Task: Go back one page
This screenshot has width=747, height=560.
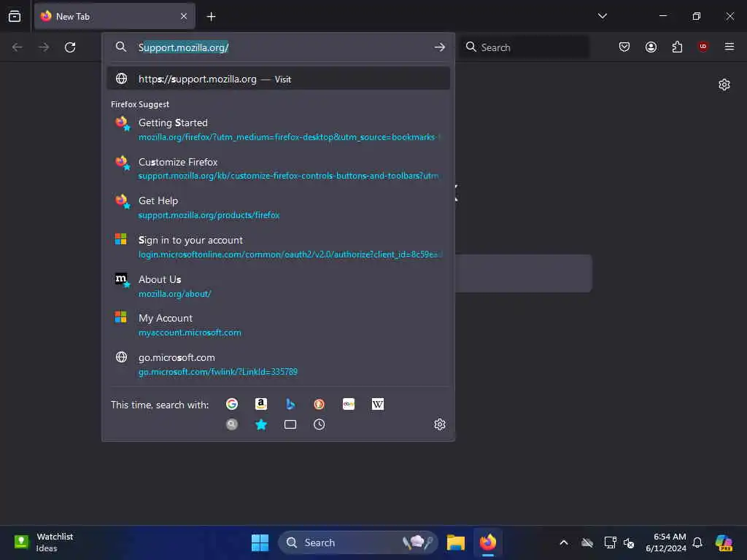Action: pyautogui.click(x=18, y=47)
